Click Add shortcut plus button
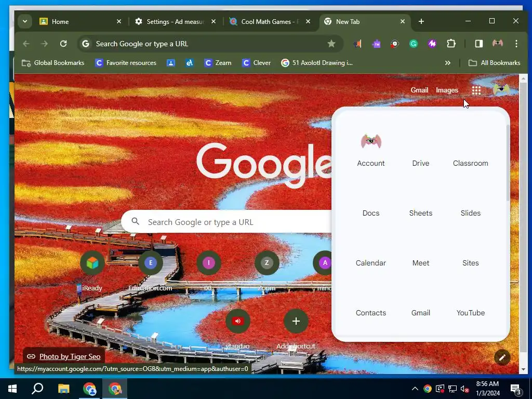This screenshot has width=532, height=399. click(296, 321)
